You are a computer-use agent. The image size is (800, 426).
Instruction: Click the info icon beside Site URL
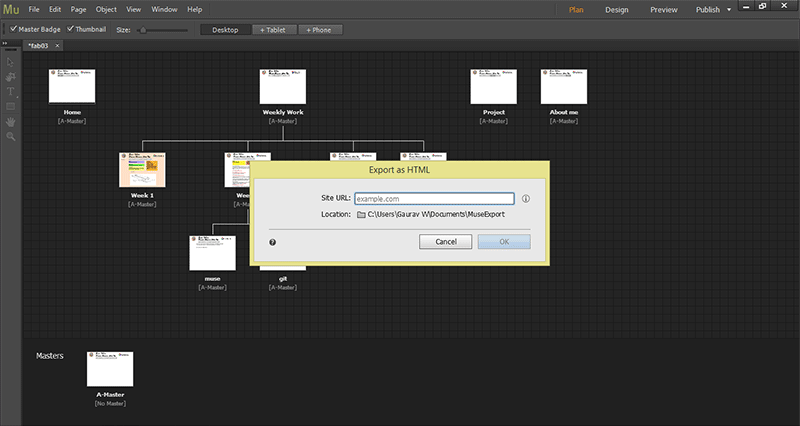[x=526, y=198]
